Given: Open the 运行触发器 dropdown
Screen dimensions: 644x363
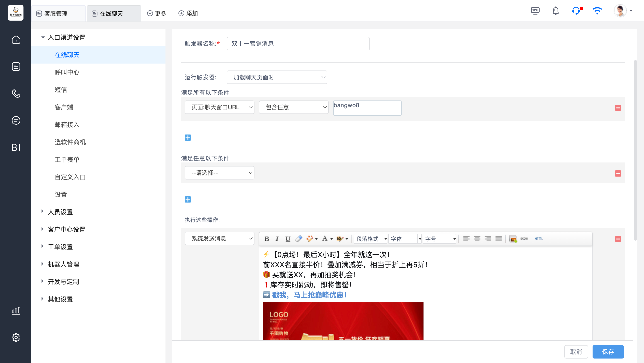Looking at the screenshot, I should point(277,77).
